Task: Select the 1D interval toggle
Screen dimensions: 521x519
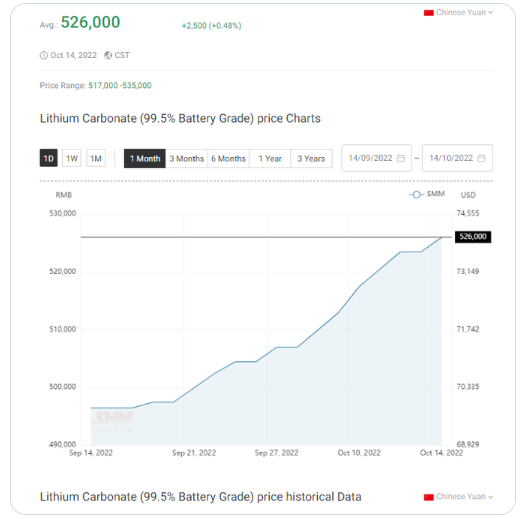Action: tap(49, 158)
